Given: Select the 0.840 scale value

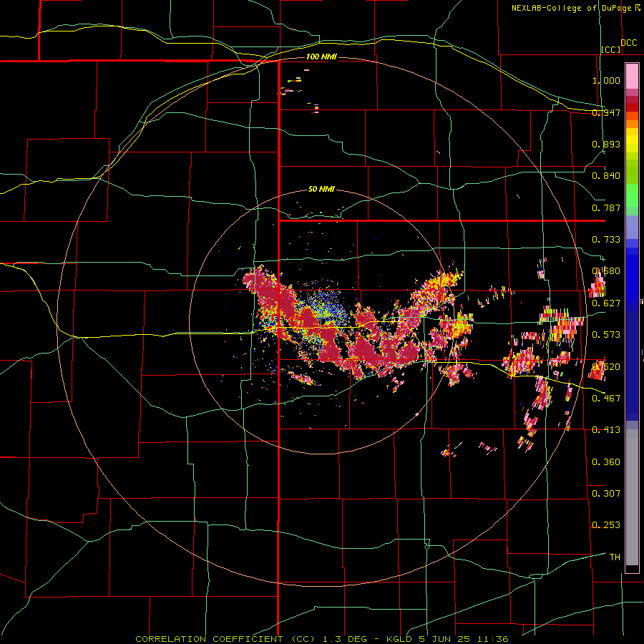Looking at the screenshot, I should [x=606, y=176].
